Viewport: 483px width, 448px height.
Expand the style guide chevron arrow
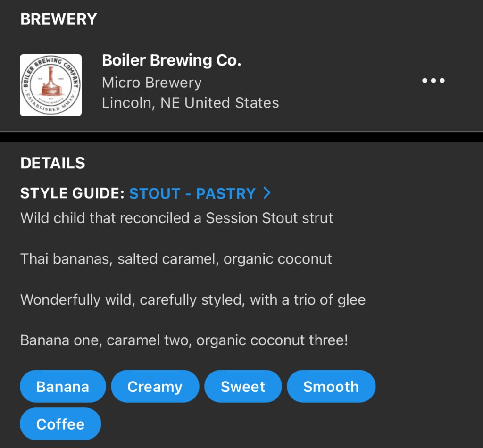(267, 192)
